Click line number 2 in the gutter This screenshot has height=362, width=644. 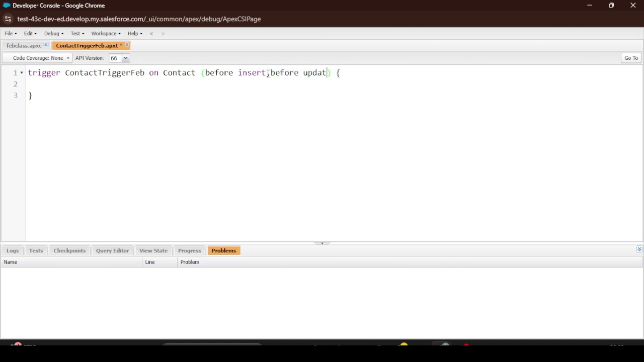[16, 84]
